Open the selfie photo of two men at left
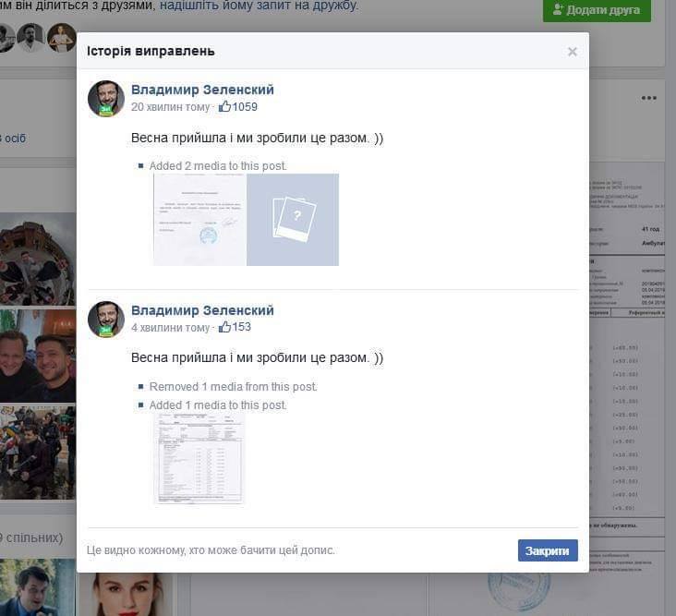676x616 pixels. tap(37, 356)
